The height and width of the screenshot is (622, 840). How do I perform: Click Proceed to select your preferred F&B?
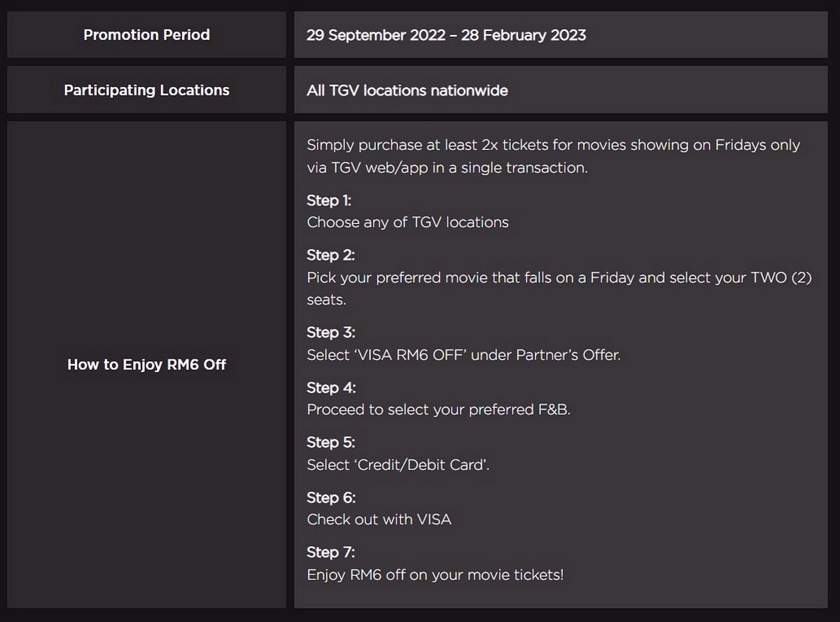click(438, 410)
